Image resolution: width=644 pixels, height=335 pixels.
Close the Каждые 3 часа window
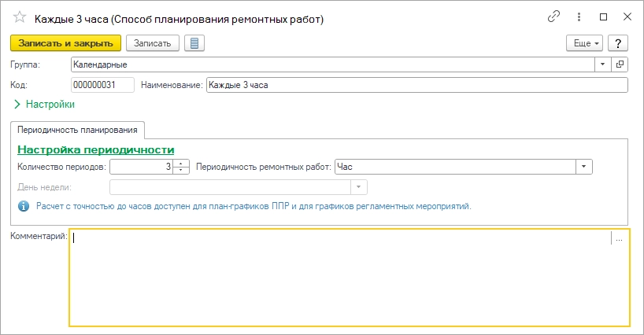pyautogui.click(x=626, y=17)
